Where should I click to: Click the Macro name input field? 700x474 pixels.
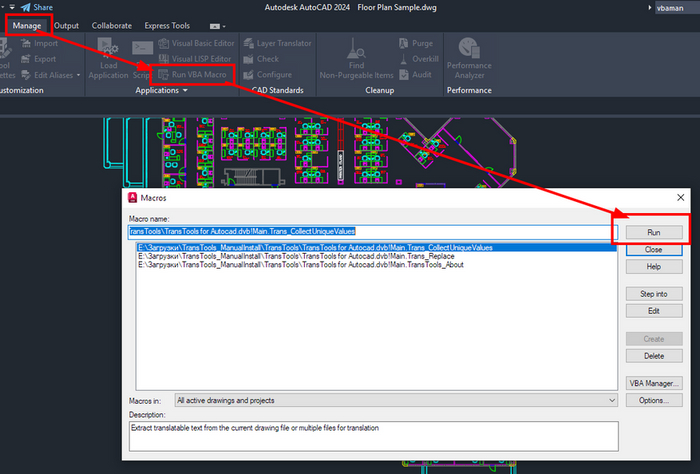(x=373, y=231)
